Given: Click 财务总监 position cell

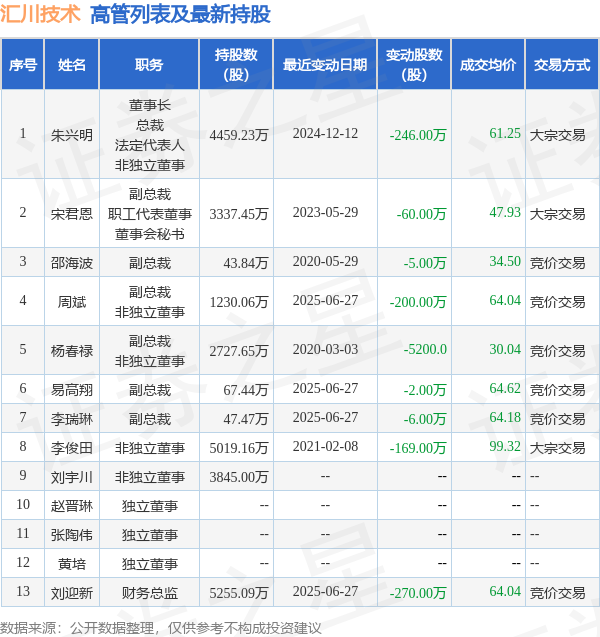Looking at the screenshot, I should (x=150, y=593).
